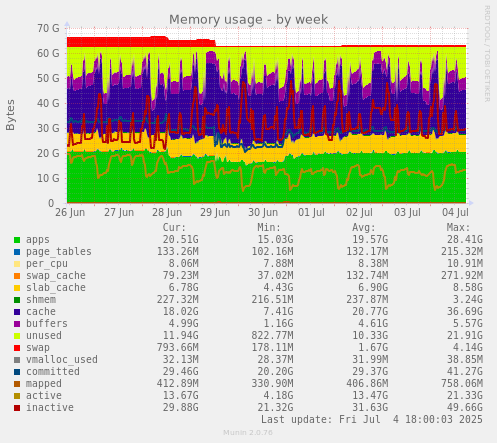Click the '27 Jun' date label
This screenshot has height=443, width=497.
coord(119,212)
